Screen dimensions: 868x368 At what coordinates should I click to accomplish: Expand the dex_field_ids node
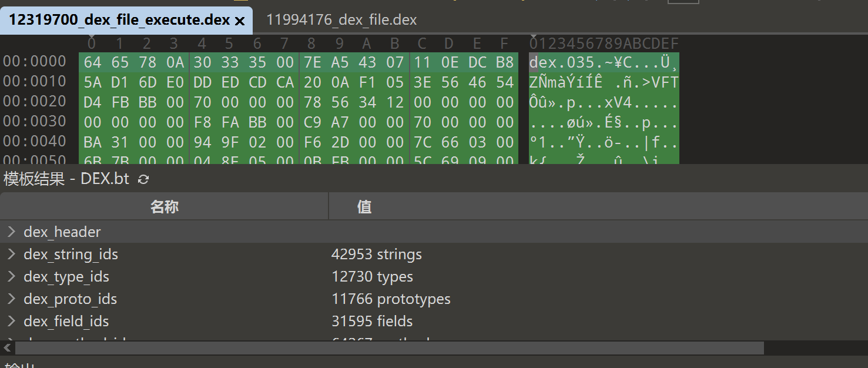tap(11, 321)
